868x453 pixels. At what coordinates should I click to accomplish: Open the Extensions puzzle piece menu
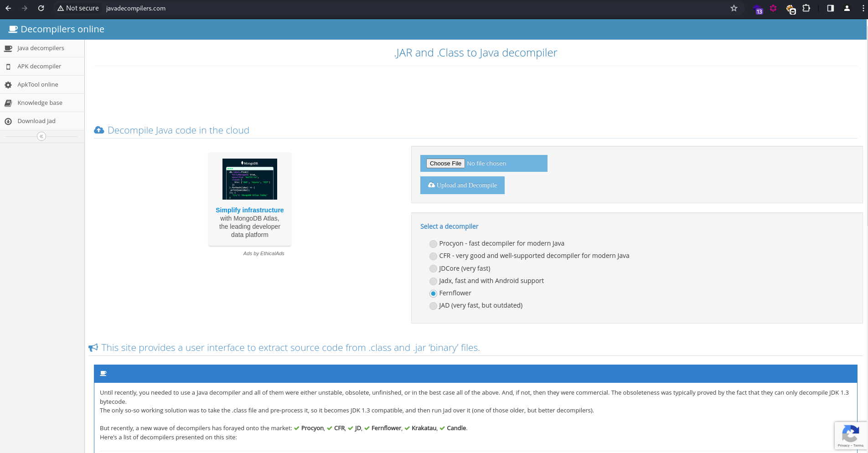[806, 8]
